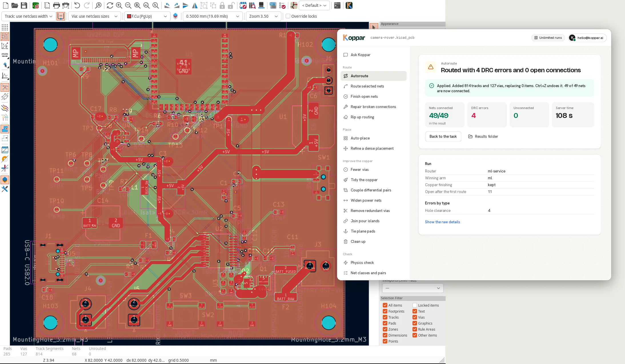The width and height of the screenshot is (625, 364).
Task: Open the Board Setup icon
Action: (x=36, y=5)
